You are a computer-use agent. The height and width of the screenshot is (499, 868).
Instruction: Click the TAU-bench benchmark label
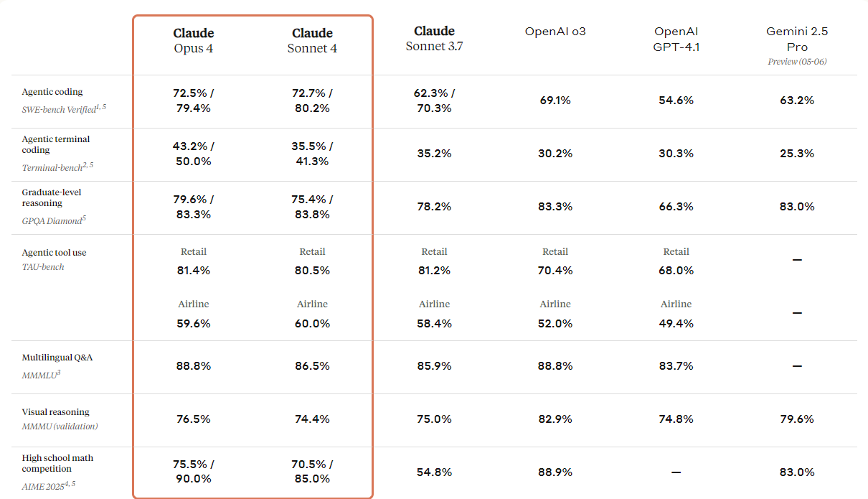tap(43, 267)
